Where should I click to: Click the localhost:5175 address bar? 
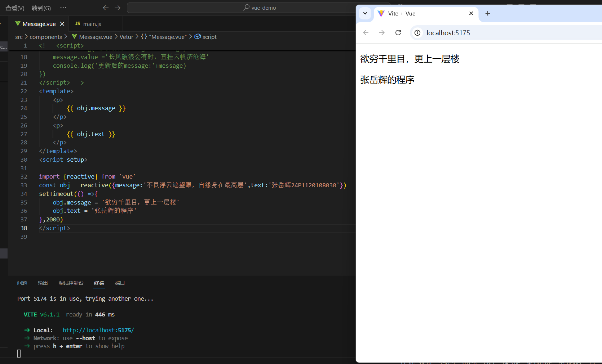506,33
